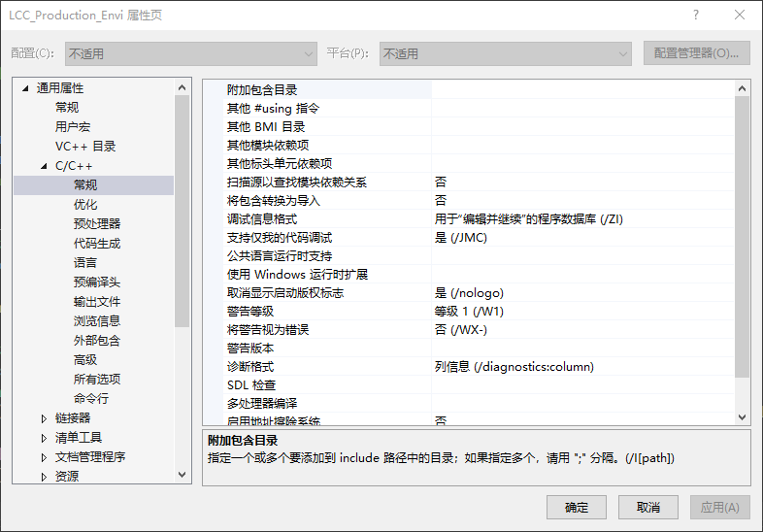The width and height of the screenshot is (763, 532).
Task: Select the 清单工具 tree label
Action: point(79,438)
